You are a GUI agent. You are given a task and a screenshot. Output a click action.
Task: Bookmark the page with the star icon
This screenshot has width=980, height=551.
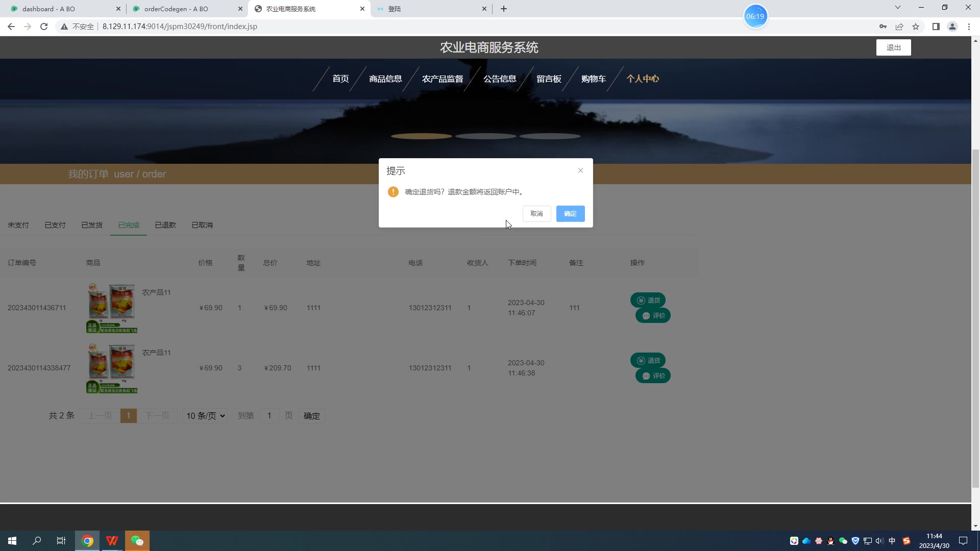tap(916, 27)
